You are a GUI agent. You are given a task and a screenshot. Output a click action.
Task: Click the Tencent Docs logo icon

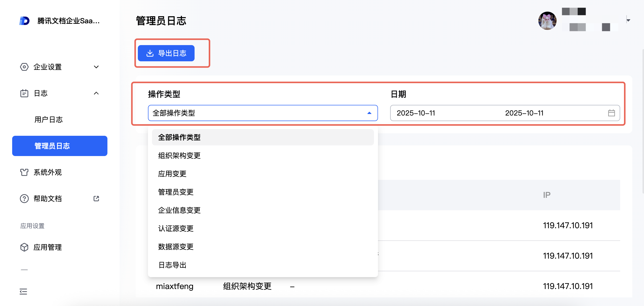pyautogui.click(x=24, y=21)
